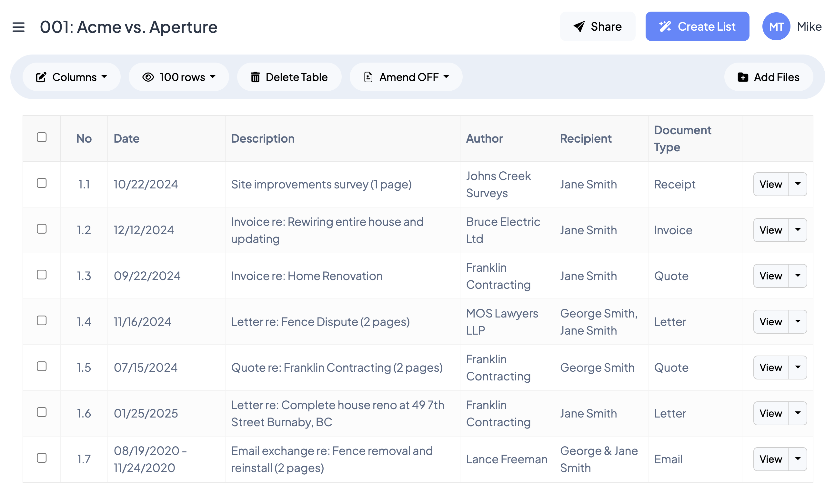Click the Document Type column header
The width and height of the screenshot is (835, 504).
[x=682, y=138]
